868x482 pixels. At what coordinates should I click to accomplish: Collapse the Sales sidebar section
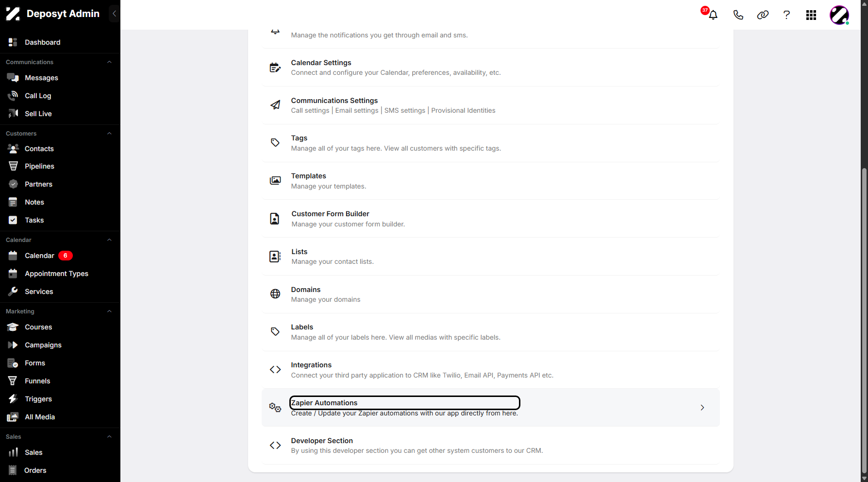(109, 437)
